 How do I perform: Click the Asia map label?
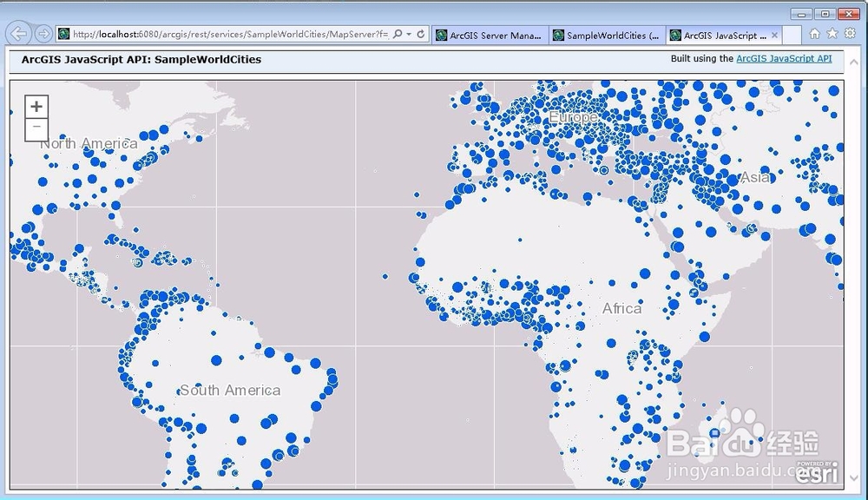(755, 177)
